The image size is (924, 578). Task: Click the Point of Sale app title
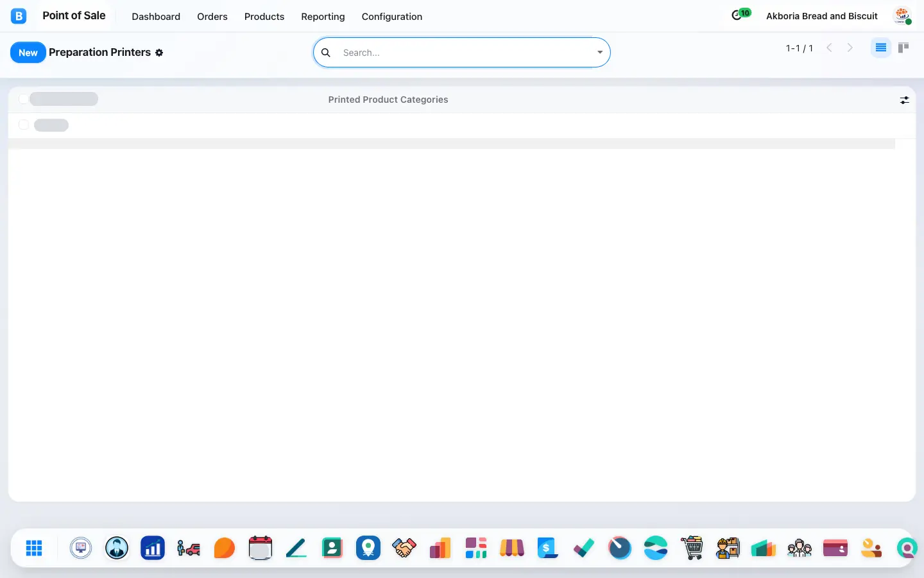coord(74,15)
